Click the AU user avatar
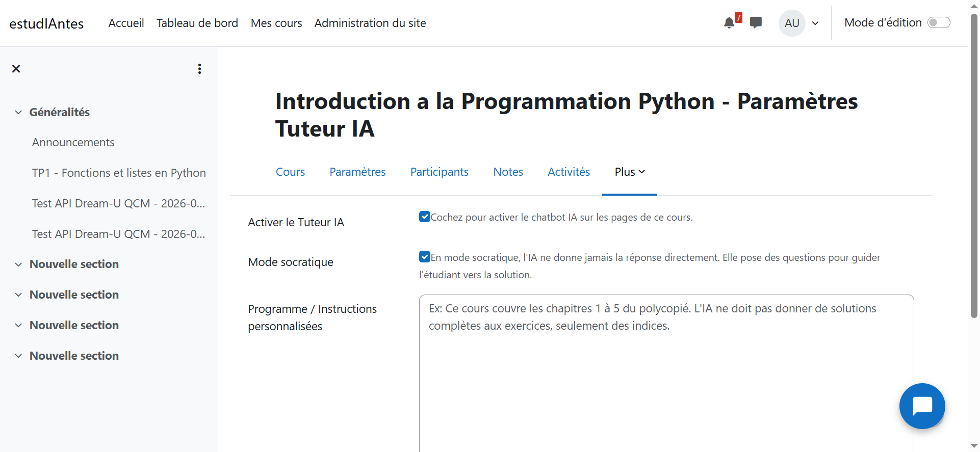This screenshot has height=452, width=980. [x=792, y=23]
